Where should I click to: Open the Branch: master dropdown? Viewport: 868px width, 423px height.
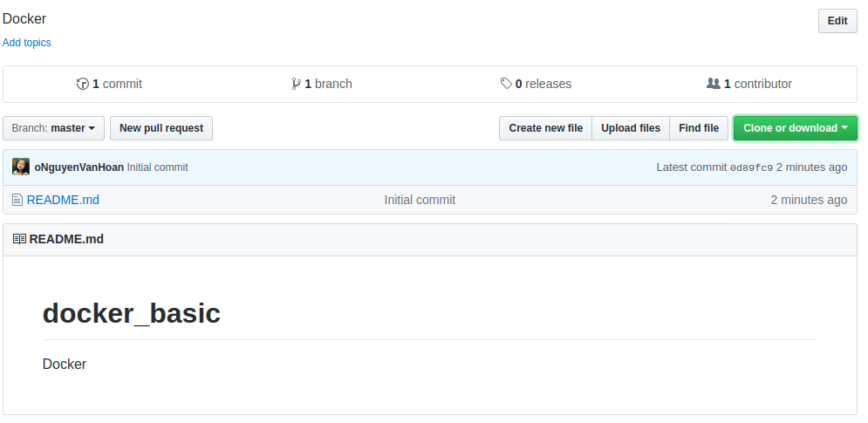54,128
